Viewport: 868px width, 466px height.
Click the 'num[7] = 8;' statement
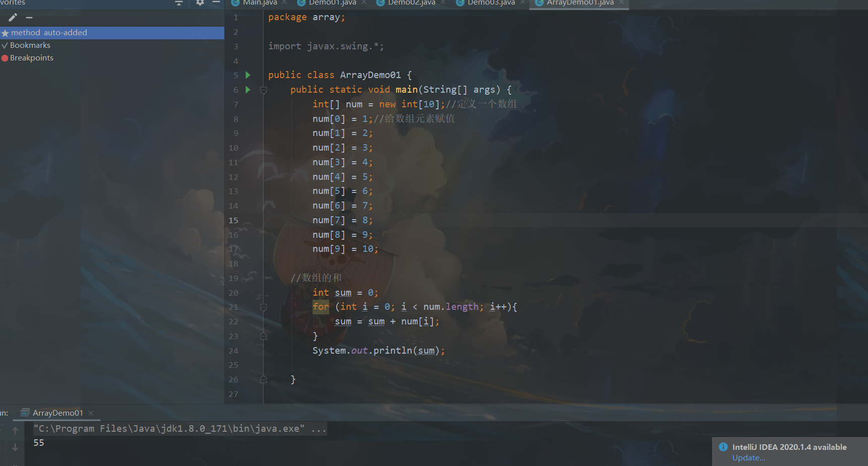(343, 220)
